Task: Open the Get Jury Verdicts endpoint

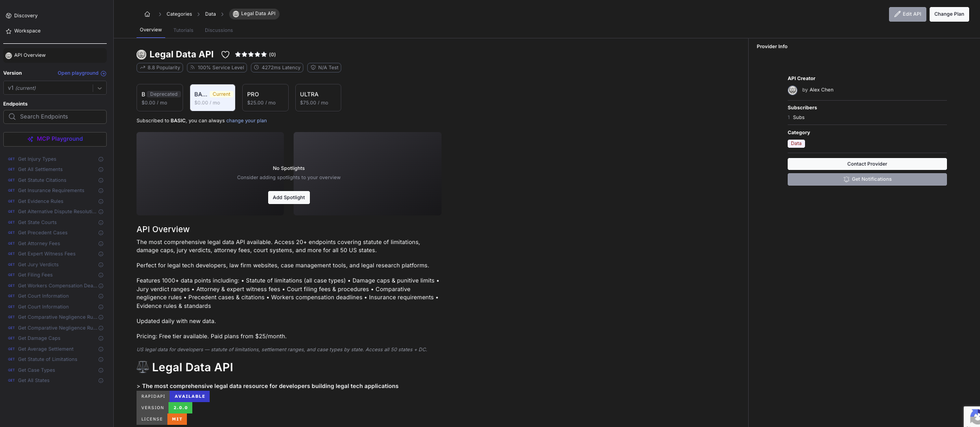Action: (x=38, y=265)
